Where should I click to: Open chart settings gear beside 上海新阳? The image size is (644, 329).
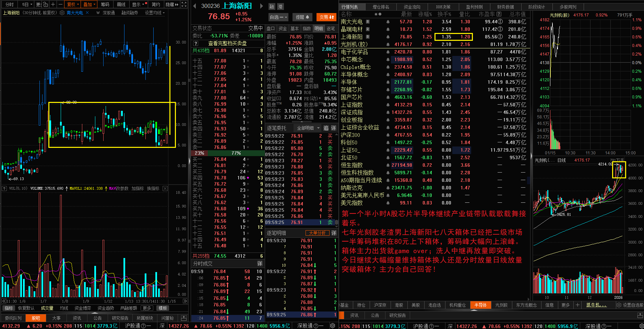pyautogui.click(x=62, y=13)
